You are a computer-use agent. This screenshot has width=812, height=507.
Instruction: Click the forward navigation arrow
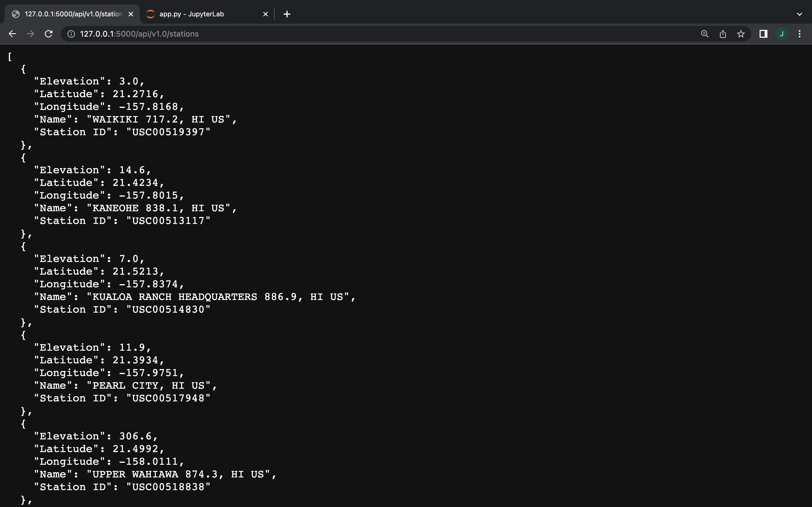click(x=30, y=34)
